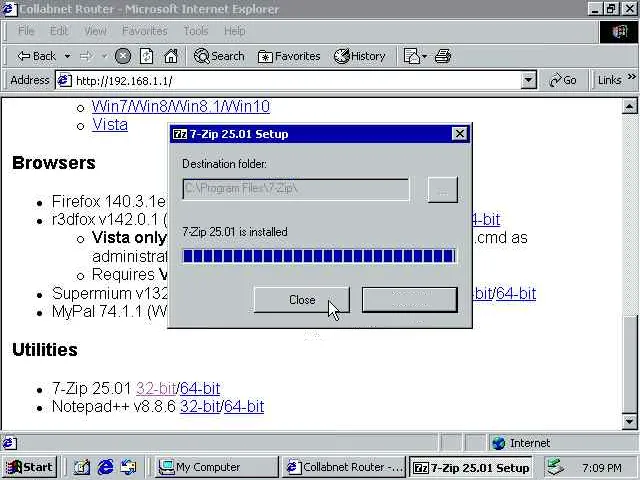
Task: Click the 7:09 PM tray clock
Action: [602, 468]
